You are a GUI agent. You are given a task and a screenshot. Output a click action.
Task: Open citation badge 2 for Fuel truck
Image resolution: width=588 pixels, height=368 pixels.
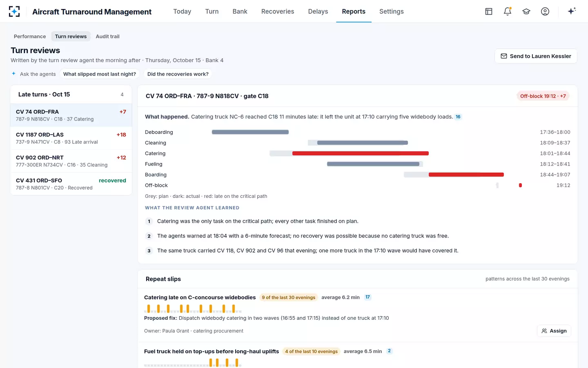pyautogui.click(x=390, y=351)
